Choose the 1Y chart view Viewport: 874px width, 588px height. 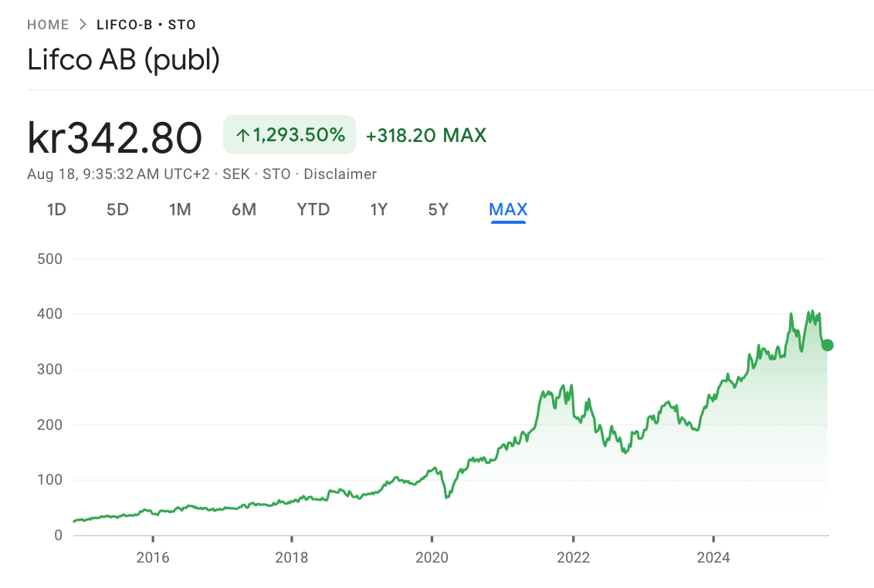378,209
